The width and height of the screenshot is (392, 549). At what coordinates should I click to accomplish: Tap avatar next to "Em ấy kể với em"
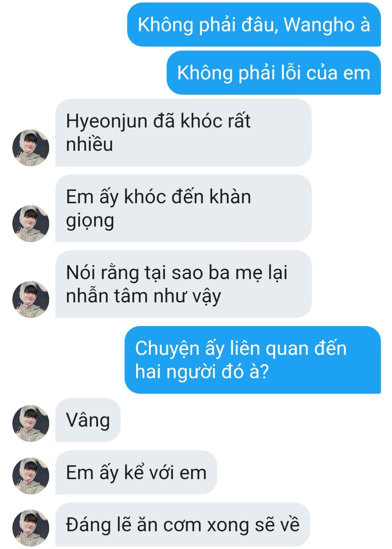(x=31, y=476)
